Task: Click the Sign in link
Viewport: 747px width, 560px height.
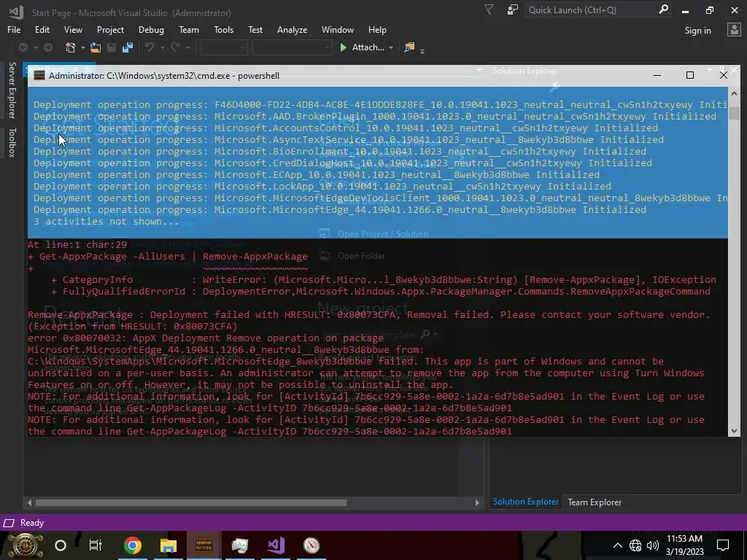Action: pos(697,31)
